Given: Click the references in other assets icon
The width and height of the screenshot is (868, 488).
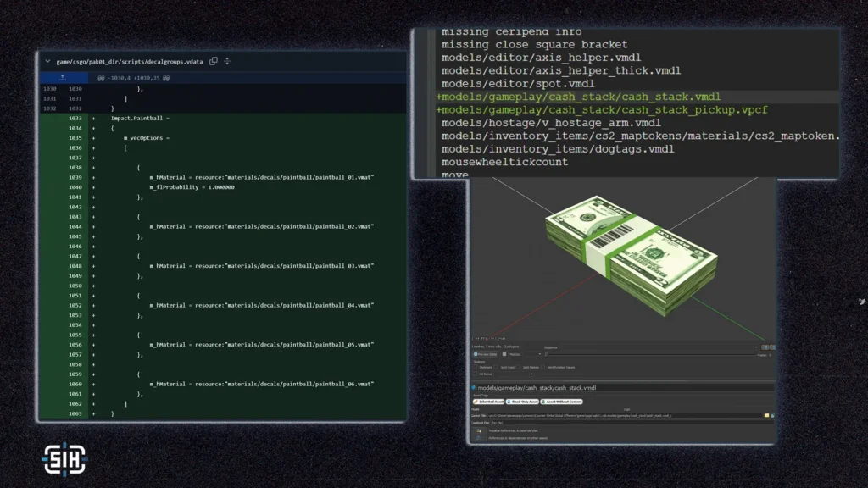Looking at the screenshot, I should pyautogui.click(x=478, y=438).
